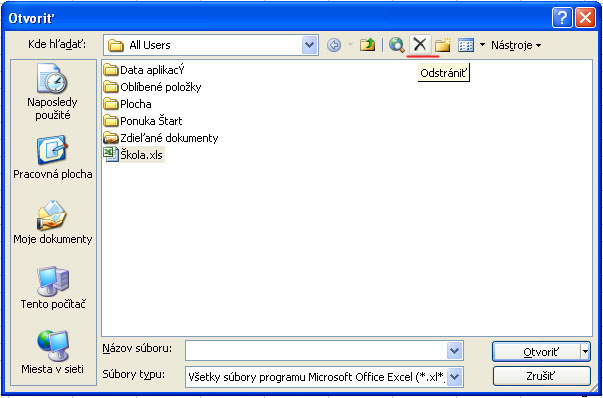Select the Obľúbené položky folder
This screenshot has height=398, width=603.
152,87
